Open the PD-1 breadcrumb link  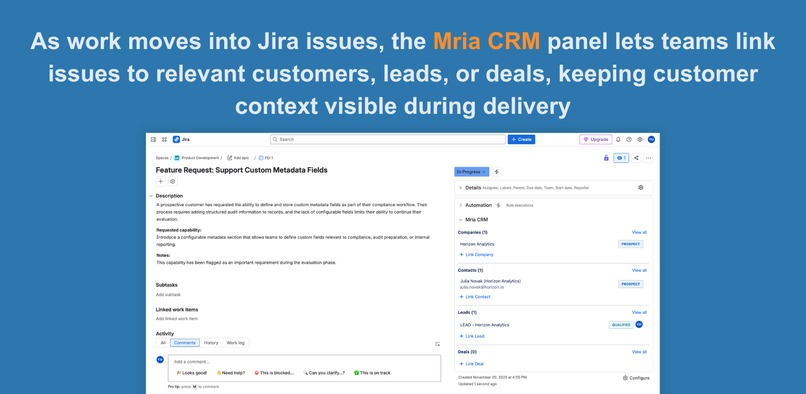click(x=269, y=158)
